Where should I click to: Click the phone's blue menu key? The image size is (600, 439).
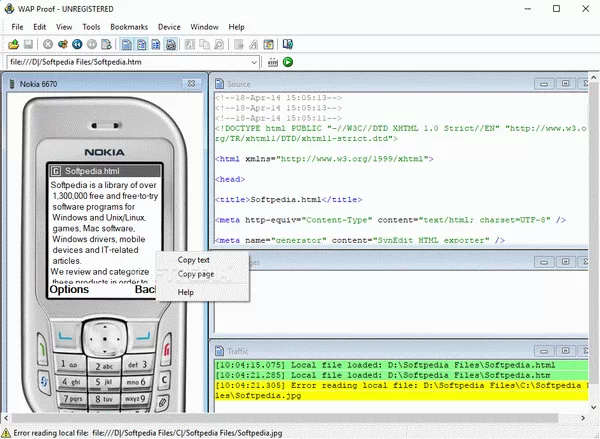click(x=44, y=381)
